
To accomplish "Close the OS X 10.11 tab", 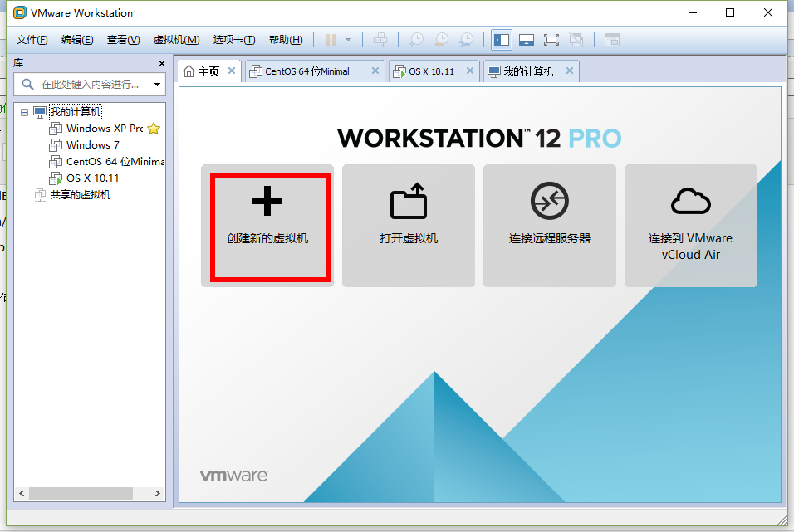I will coord(470,71).
